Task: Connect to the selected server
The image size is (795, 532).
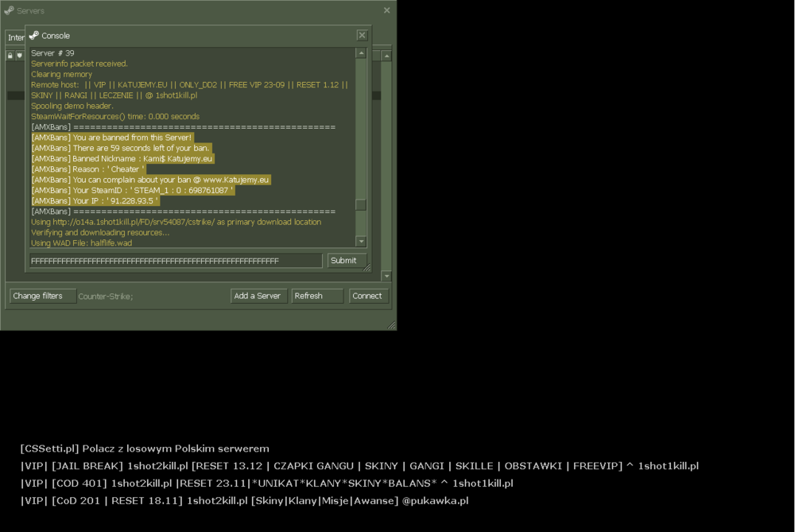Action: 369,296
